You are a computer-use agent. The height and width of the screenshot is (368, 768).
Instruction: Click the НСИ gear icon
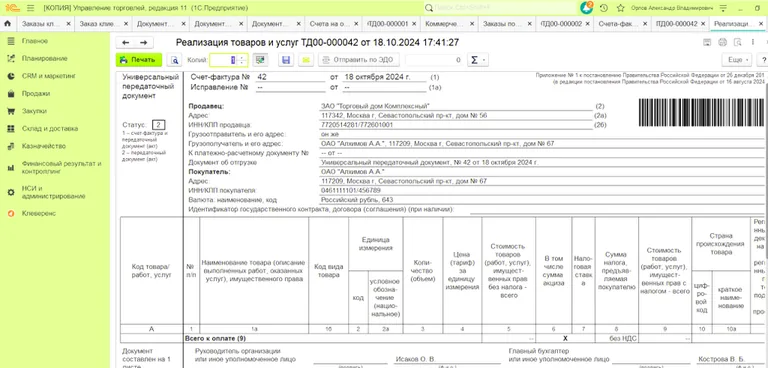point(11,193)
